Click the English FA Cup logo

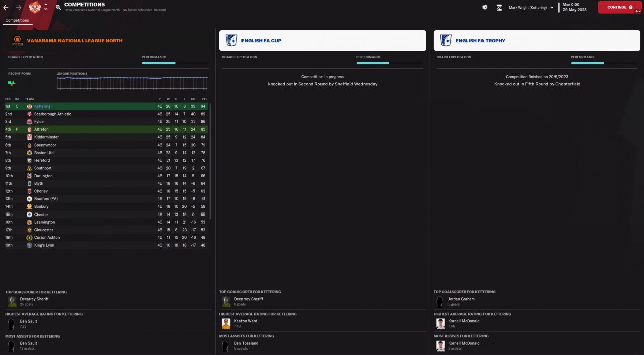coord(231,40)
